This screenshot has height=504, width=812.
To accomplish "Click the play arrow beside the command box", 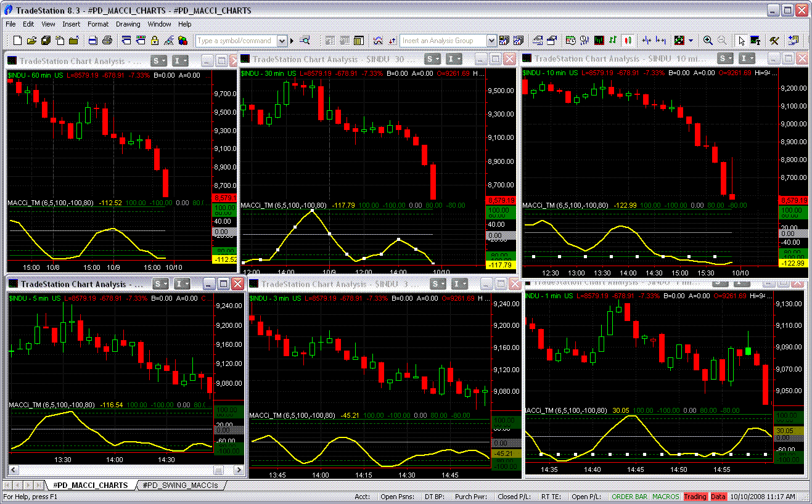I will coord(292,41).
